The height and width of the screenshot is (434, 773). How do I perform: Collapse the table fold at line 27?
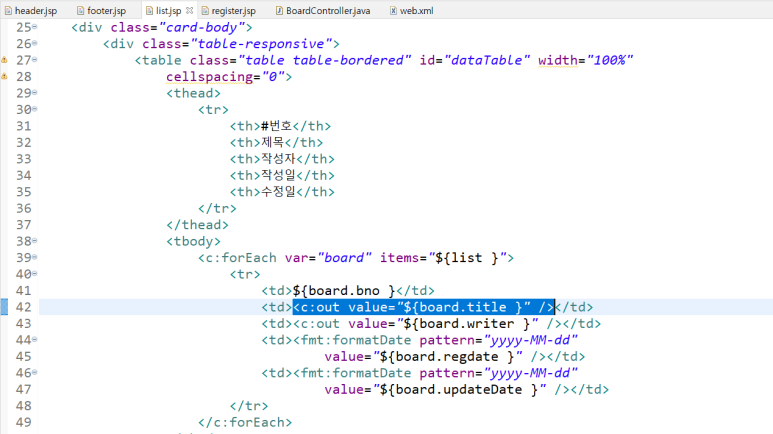pyautogui.click(x=35, y=60)
